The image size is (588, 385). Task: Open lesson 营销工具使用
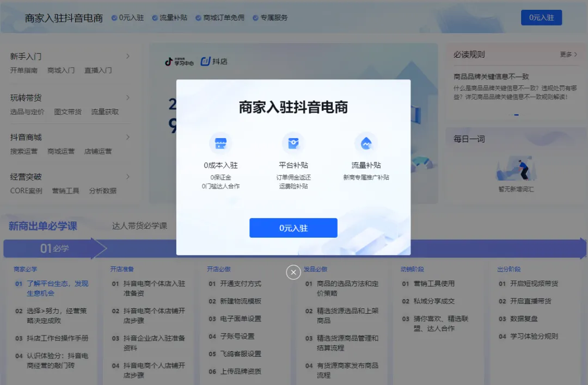434,283
